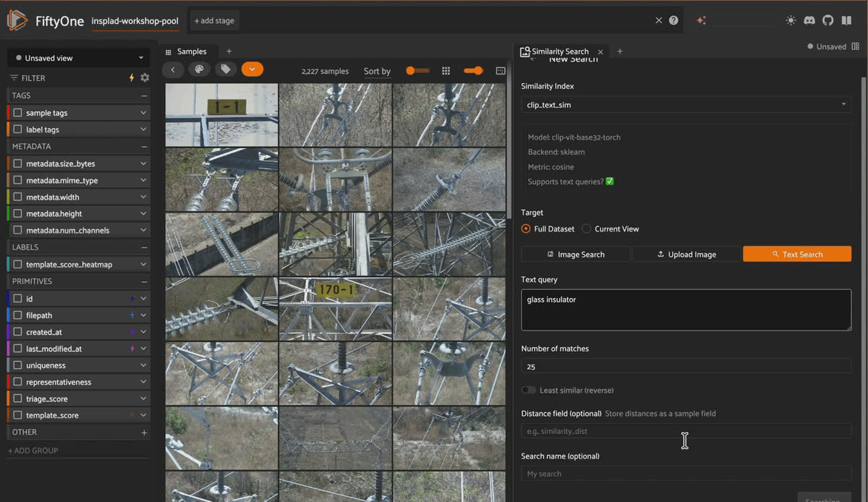This screenshot has width=868, height=502.
Task: Check the metadata.width checkbox
Action: click(17, 197)
